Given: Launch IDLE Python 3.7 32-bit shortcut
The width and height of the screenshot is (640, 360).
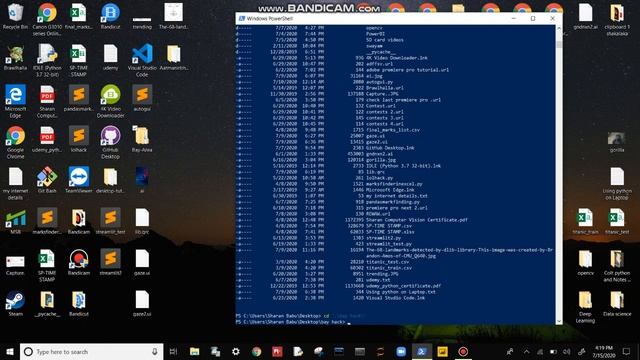Looking at the screenshot, I should (47, 60).
